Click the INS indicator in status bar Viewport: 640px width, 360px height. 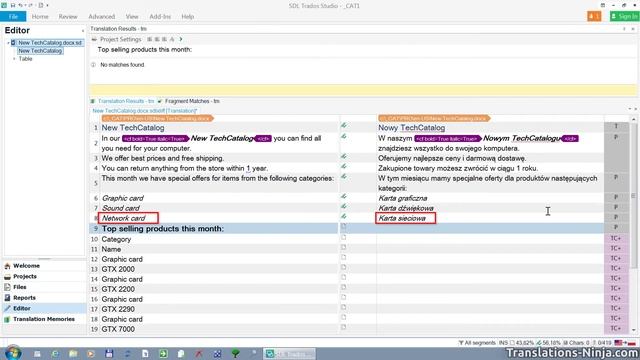[x=503, y=343]
